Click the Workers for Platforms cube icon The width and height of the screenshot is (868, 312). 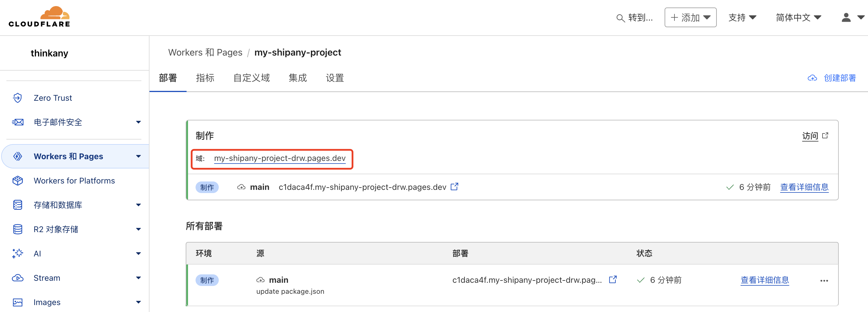[x=17, y=181]
